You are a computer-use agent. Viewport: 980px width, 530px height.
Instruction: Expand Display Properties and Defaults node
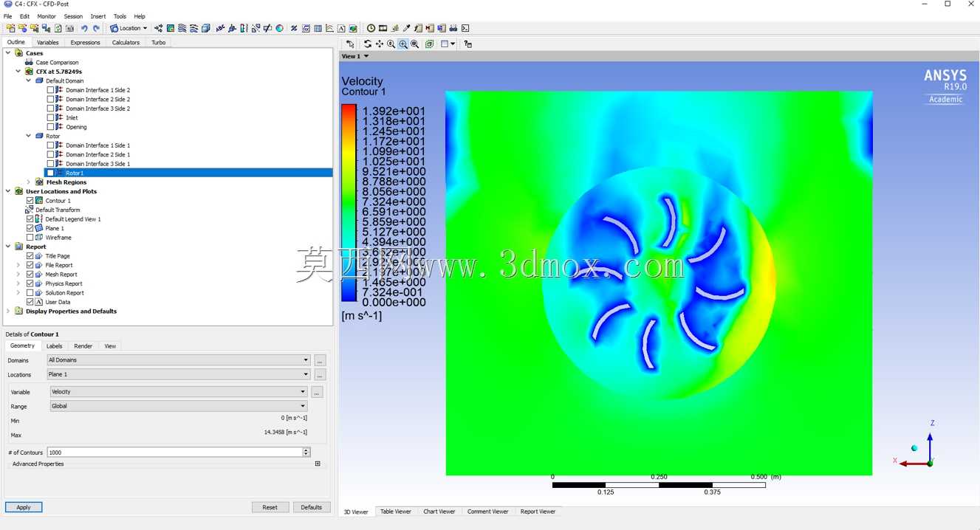(x=8, y=312)
